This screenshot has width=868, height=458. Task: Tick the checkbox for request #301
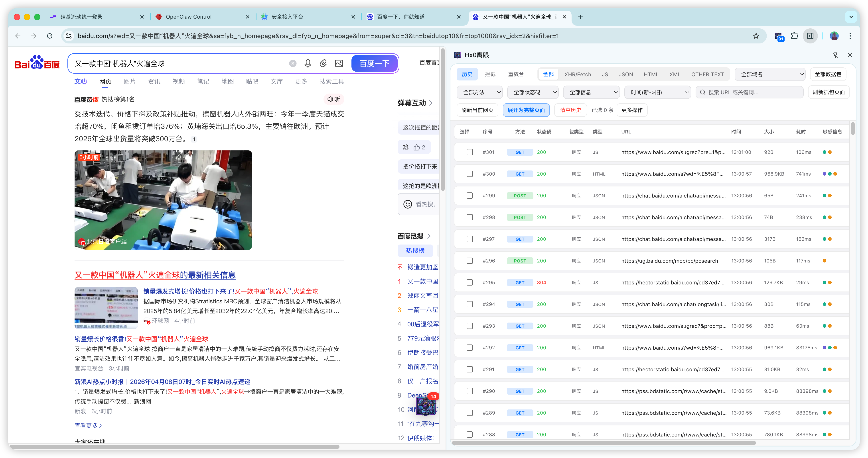pyautogui.click(x=469, y=152)
